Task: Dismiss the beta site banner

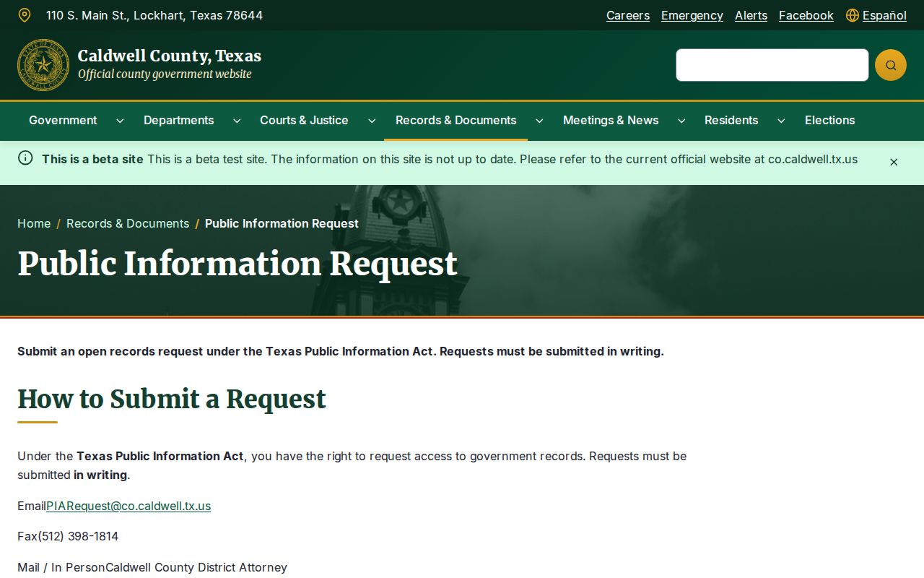Action: 894,162
